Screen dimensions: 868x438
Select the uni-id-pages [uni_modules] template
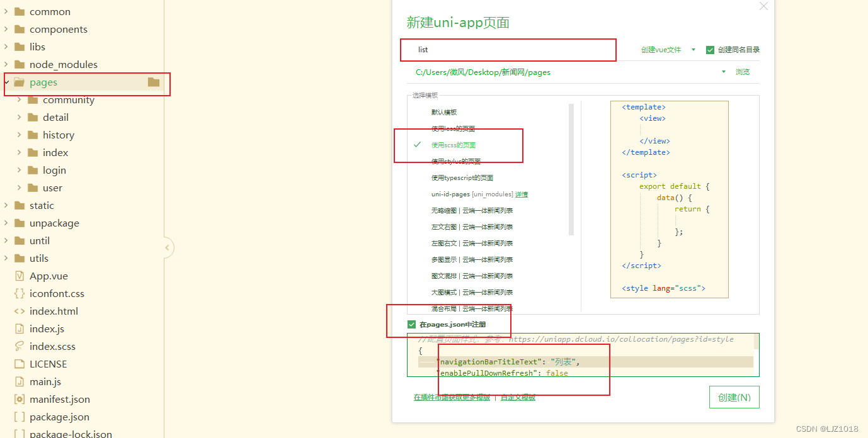point(472,194)
